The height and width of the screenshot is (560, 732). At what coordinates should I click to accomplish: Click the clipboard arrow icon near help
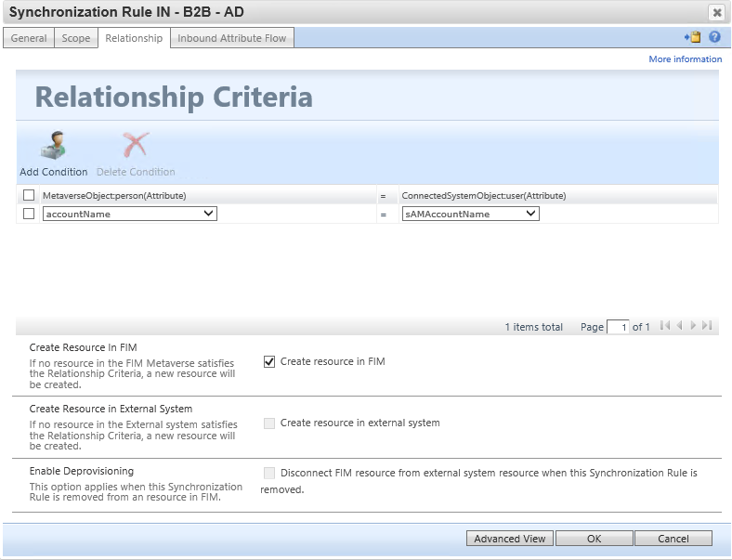coord(693,37)
